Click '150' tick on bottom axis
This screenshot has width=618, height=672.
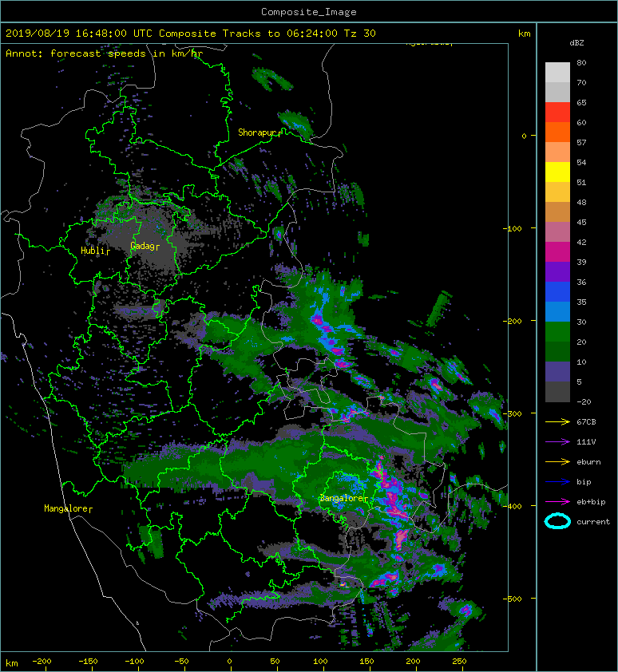pos(366,662)
